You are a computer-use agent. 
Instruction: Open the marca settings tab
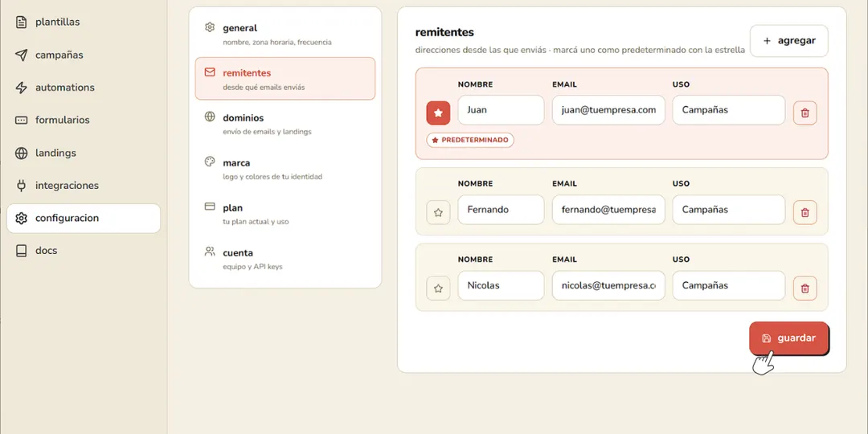(285, 168)
